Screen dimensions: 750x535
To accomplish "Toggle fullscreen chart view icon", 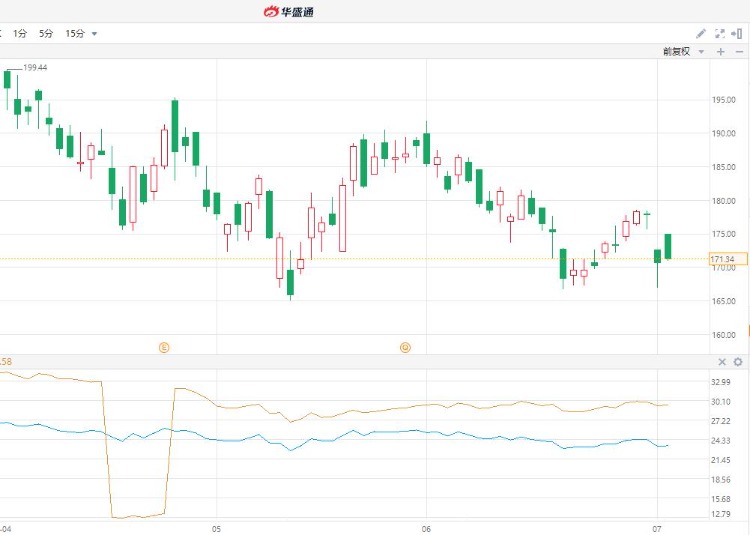I will (x=719, y=33).
